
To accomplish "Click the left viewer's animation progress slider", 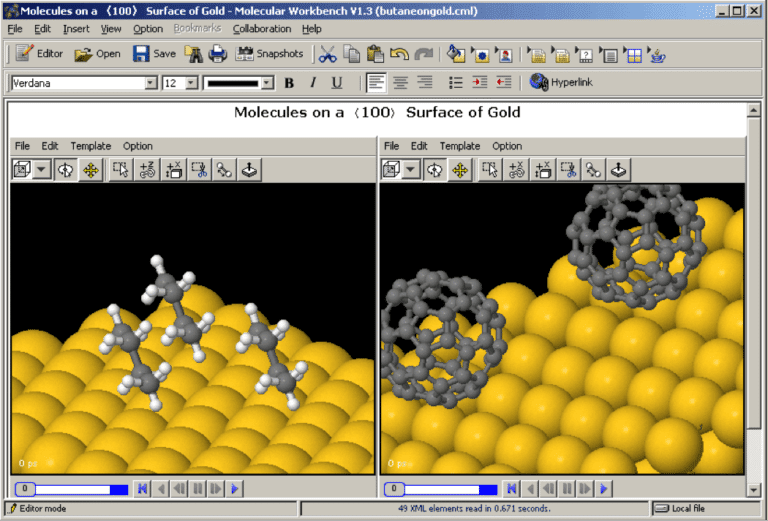I will point(72,489).
